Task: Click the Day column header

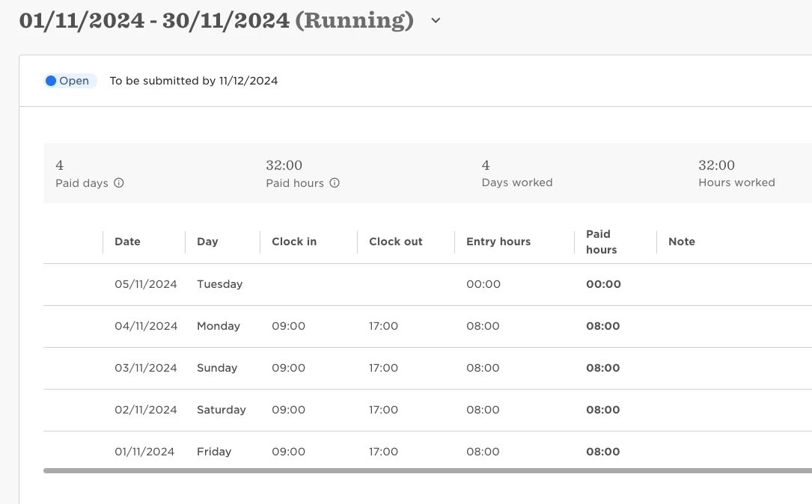Action: click(x=207, y=242)
